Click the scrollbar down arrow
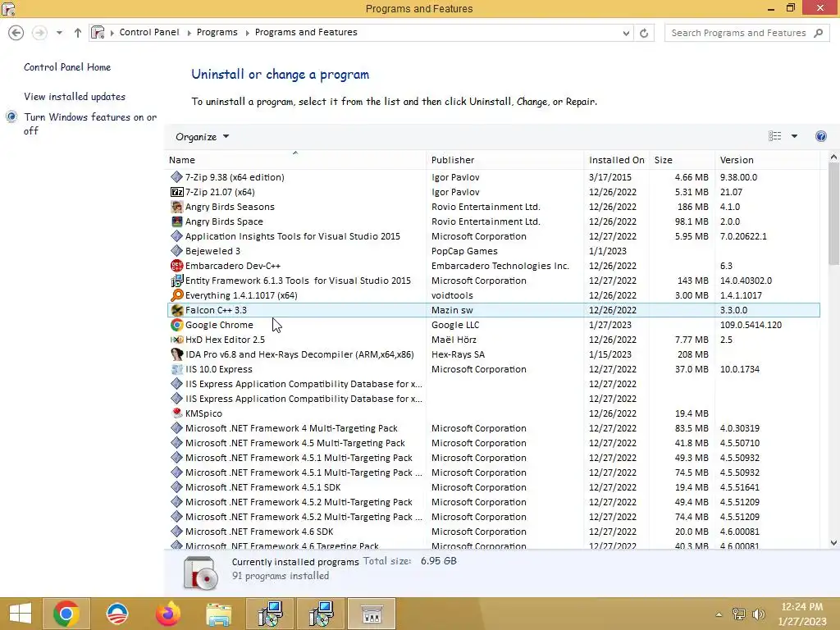 833,543
